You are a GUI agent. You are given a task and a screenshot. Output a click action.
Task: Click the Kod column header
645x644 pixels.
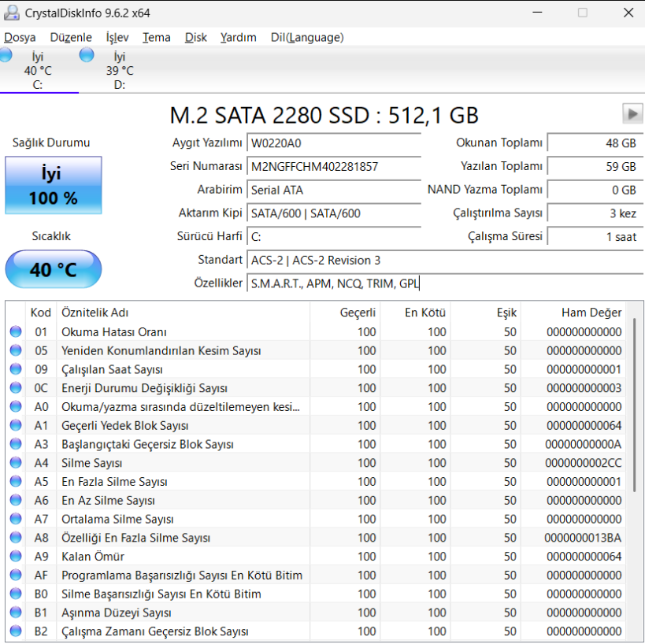pos(41,313)
